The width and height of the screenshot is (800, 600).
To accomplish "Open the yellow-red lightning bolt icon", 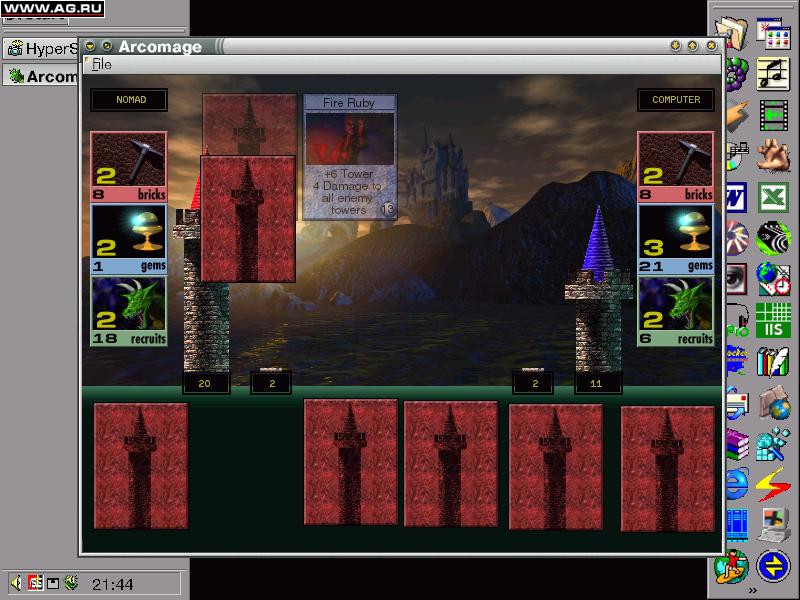I will point(773,484).
